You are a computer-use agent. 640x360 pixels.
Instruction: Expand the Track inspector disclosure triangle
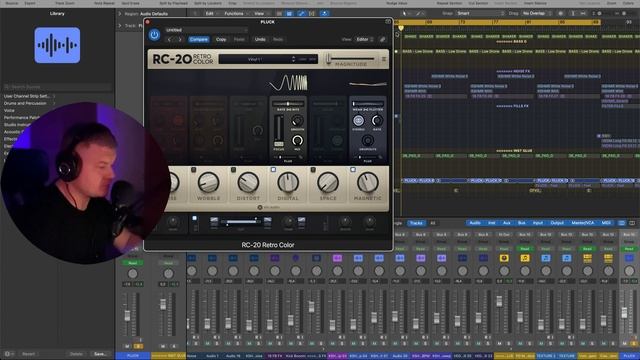120,26
